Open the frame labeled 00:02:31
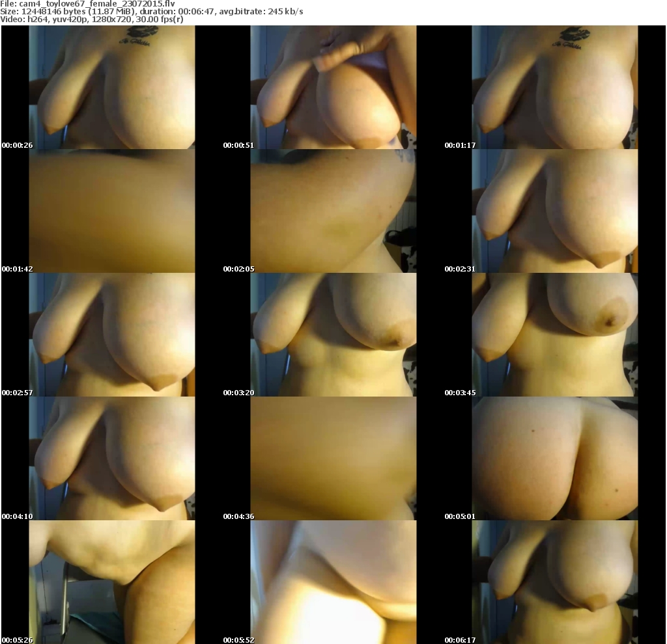This screenshot has width=667, height=644. click(554, 211)
